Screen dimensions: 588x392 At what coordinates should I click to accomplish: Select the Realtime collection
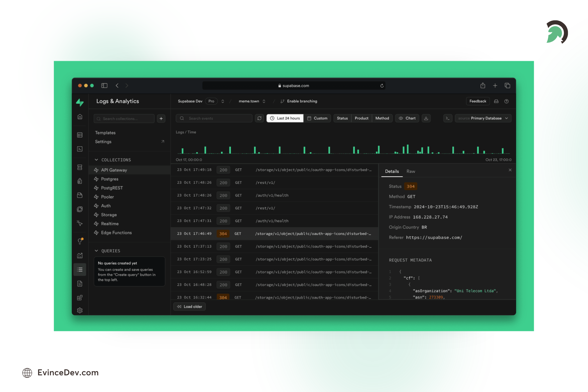130,224
